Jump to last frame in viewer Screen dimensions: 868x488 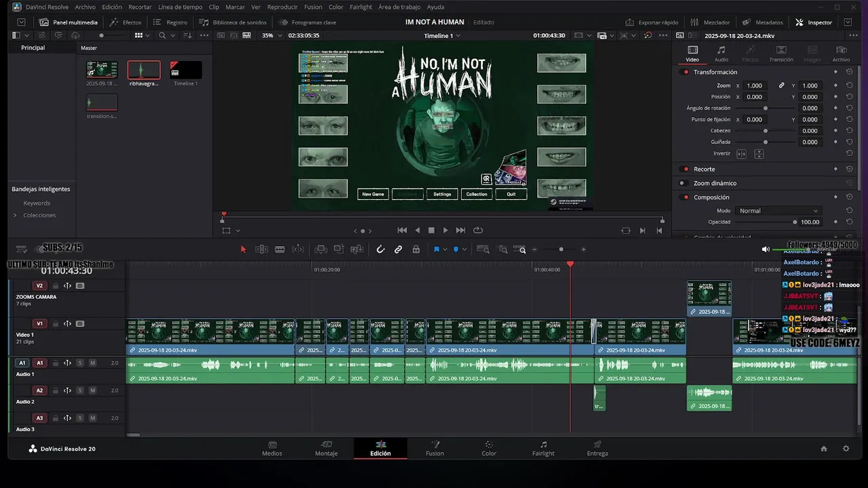pyautogui.click(x=460, y=230)
